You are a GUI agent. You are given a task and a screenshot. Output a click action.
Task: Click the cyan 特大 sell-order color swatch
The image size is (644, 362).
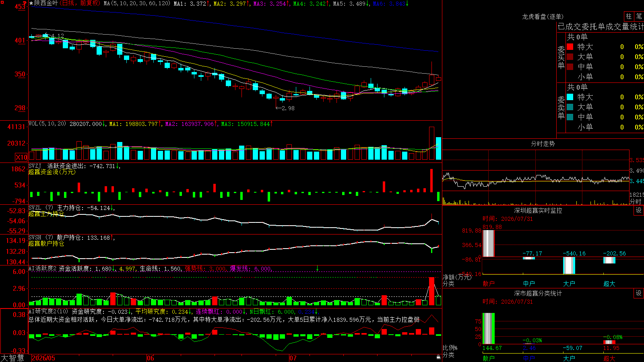click(x=570, y=97)
